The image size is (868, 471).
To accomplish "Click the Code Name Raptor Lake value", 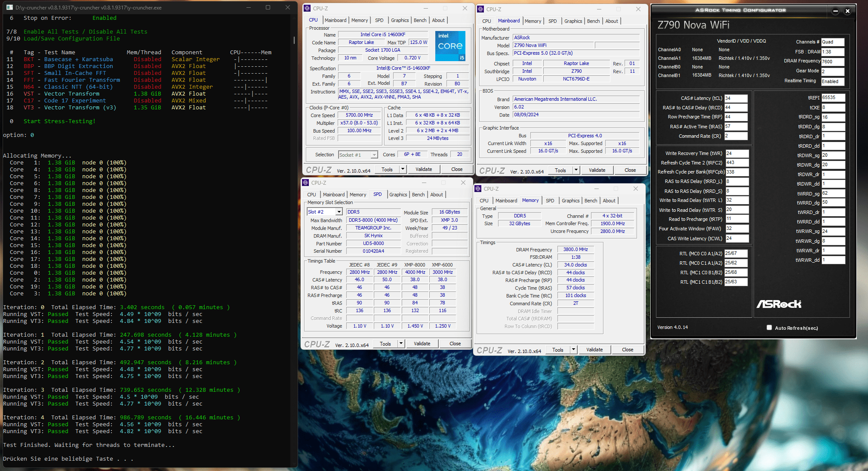I will point(361,42).
